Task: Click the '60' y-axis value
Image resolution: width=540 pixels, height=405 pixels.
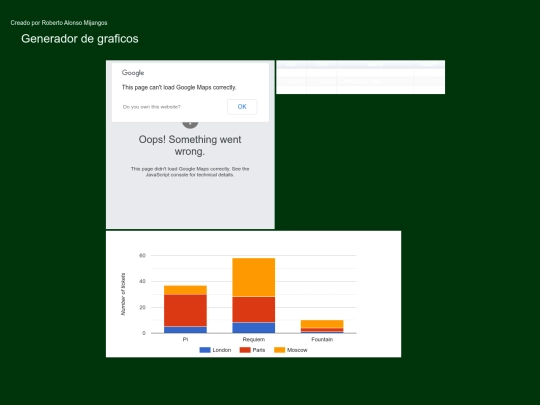Action: [x=142, y=256]
